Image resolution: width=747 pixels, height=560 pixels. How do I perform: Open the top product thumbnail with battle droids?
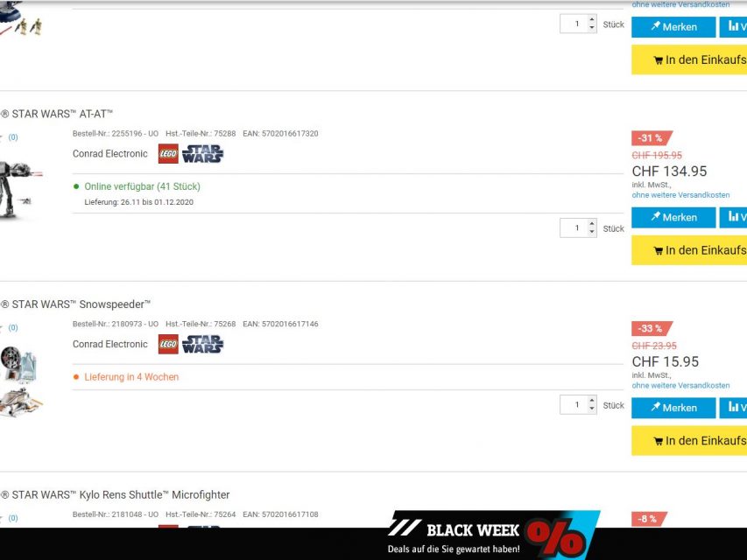click(x=20, y=19)
